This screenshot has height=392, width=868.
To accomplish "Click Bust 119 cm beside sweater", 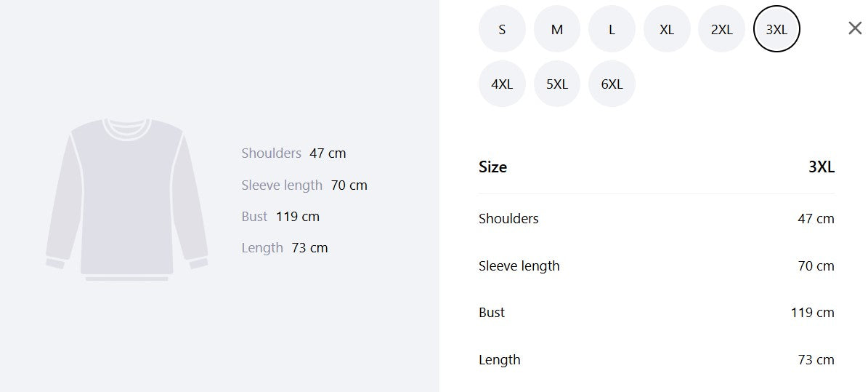I will pyautogui.click(x=280, y=216).
